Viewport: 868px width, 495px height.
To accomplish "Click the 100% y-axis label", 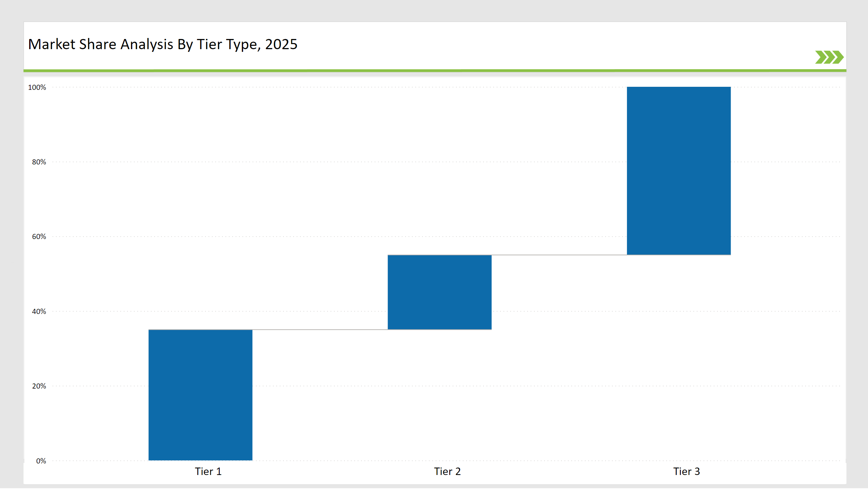I will pyautogui.click(x=37, y=87).
